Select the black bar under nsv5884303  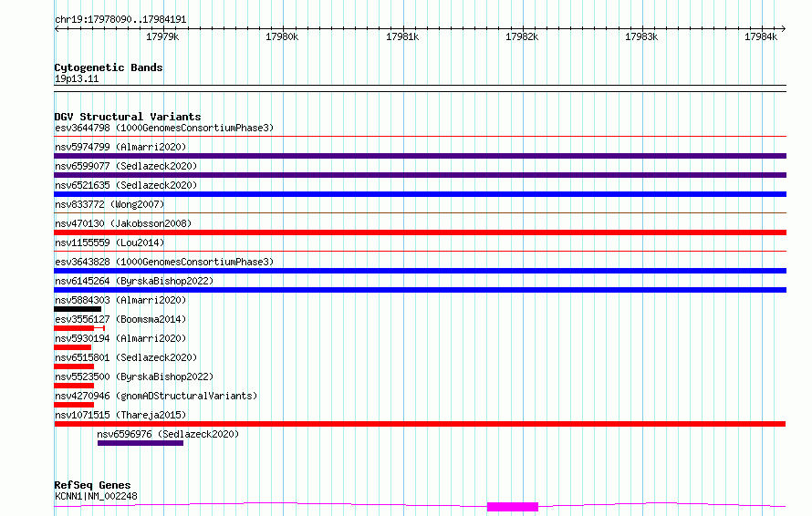78,309
